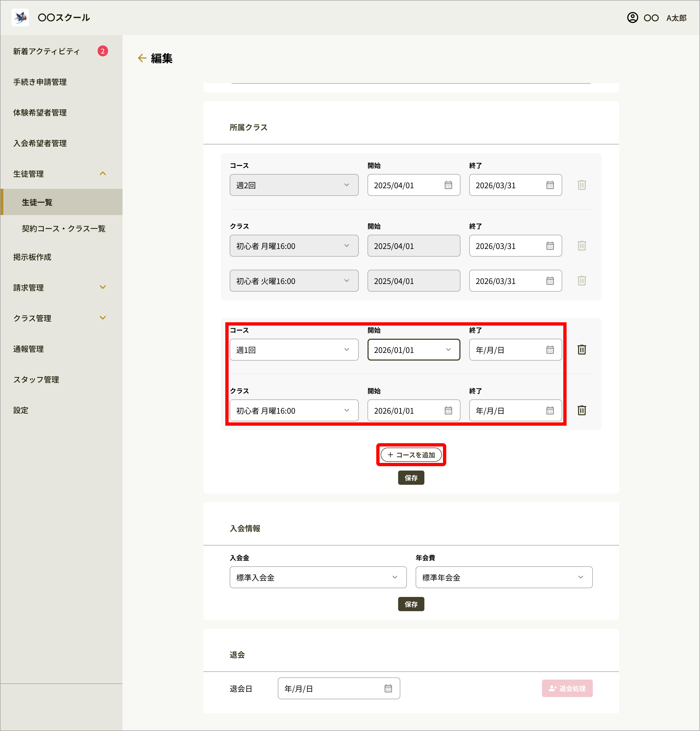
Task: Open end date calendar for 初心者 火曜16:00 class
Action: point(550,281)
